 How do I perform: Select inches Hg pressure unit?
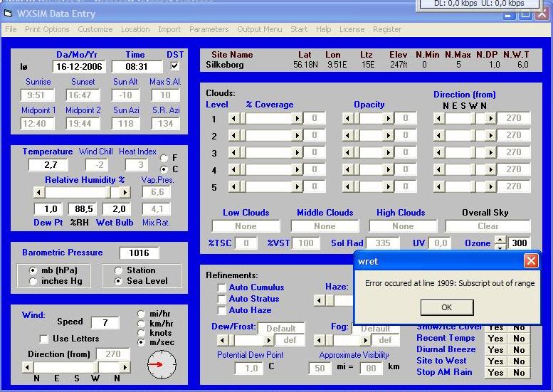pyautogui.click(x=33, y=281)
